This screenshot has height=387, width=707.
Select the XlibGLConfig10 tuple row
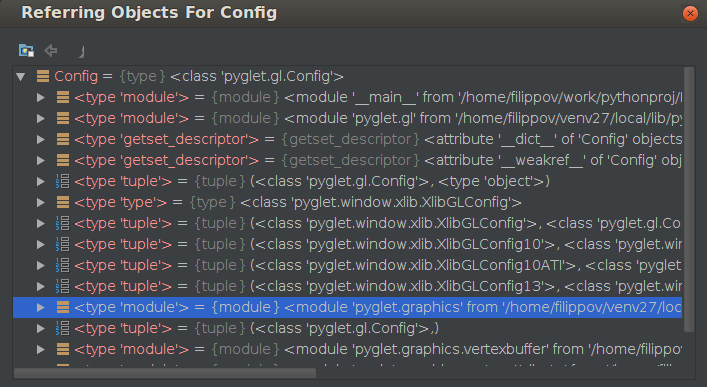point(347,244)
